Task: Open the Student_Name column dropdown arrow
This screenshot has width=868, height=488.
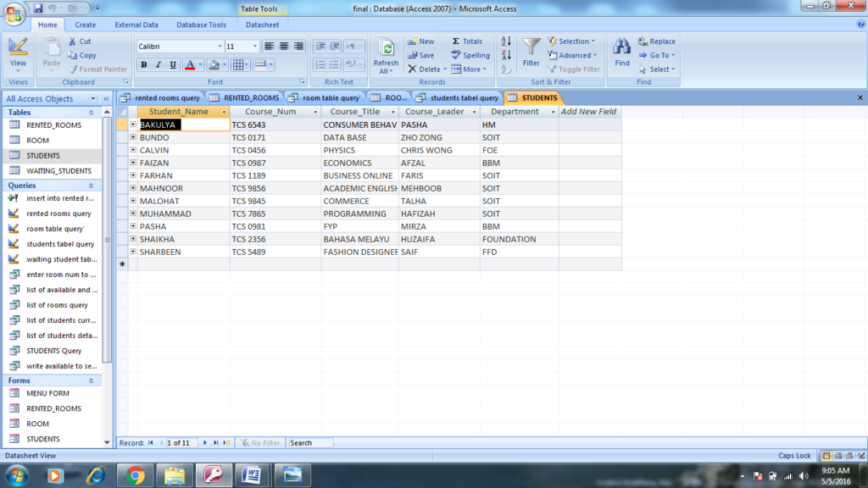Action: [x=224, y=113]
